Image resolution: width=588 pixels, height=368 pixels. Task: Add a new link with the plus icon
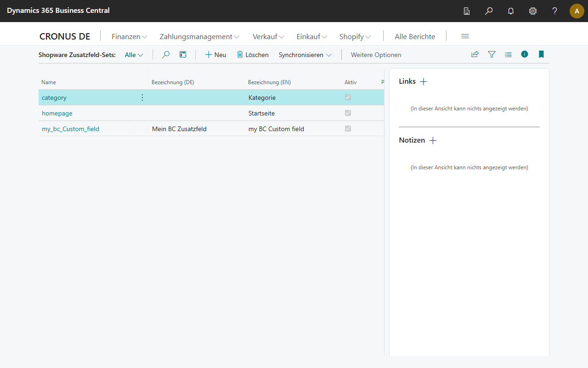point(424,81)
